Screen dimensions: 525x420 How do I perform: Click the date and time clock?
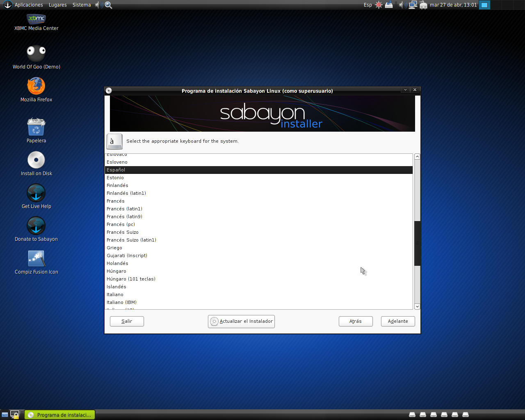(x=453, y=5)
